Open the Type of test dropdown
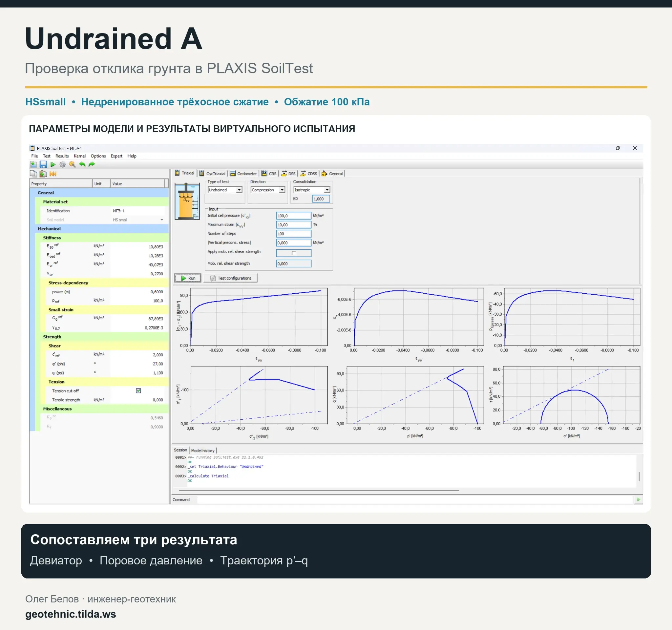The height and width of the screenshot is (630, 672). coord(225,190)
